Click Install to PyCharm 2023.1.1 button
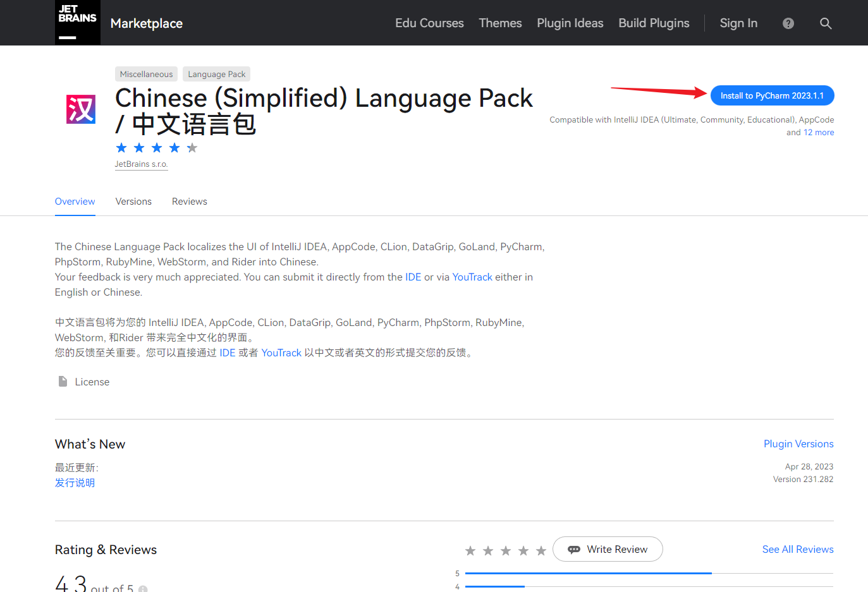Screen dimensions: 868x592 (772, 95)
